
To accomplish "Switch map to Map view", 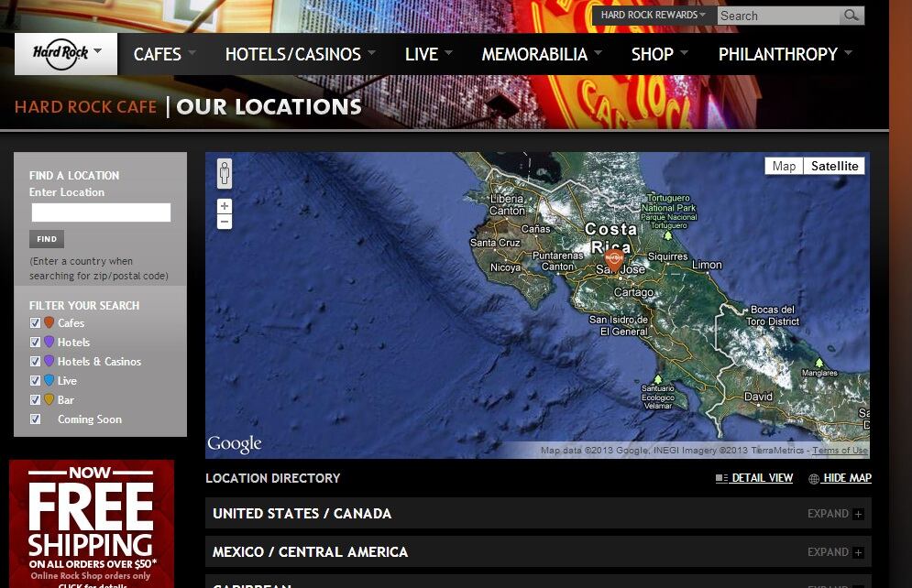I will coord(784,166).
